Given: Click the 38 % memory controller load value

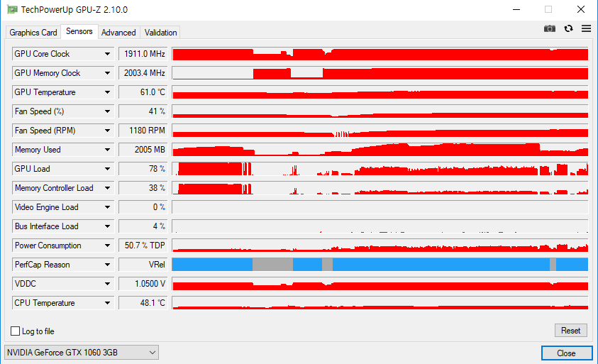Looking at the screenshot, I should pyautogui.click(x=143, y=188).
